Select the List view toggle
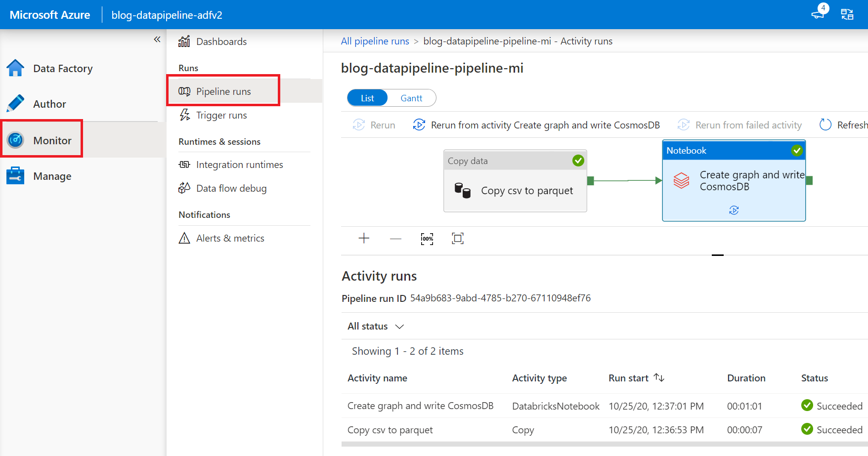 coord(367,98)
